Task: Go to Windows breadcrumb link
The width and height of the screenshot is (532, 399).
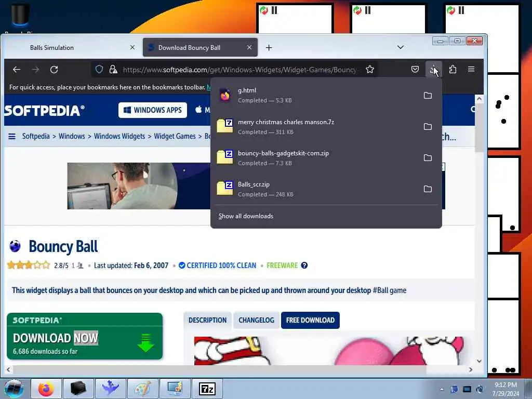Action: [x=72, y=137]
